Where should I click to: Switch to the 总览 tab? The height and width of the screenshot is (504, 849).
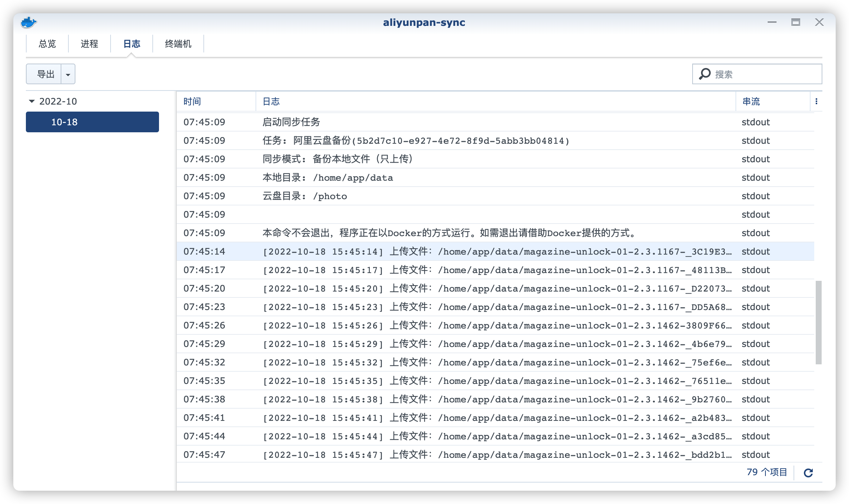click(47, 44)
